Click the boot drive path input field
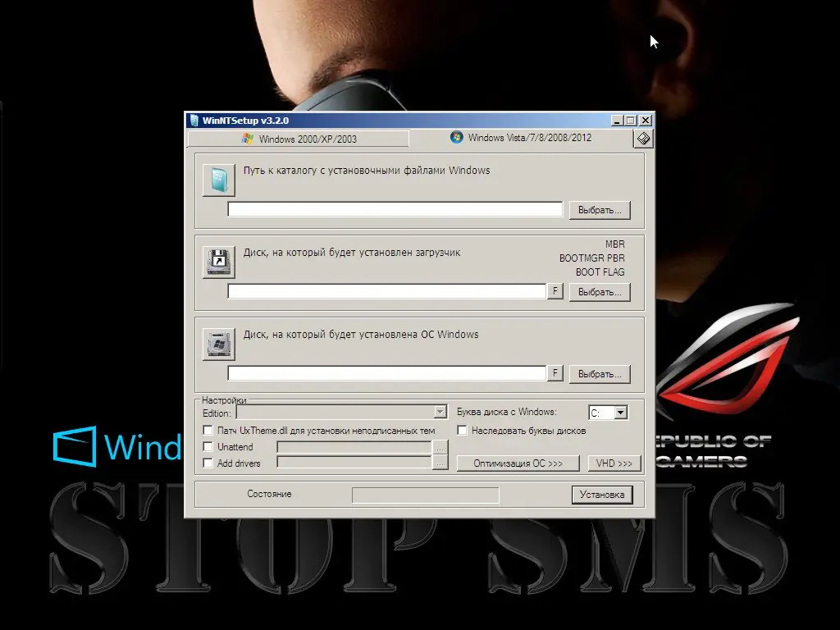840x630 pixels. pos(387,291)
